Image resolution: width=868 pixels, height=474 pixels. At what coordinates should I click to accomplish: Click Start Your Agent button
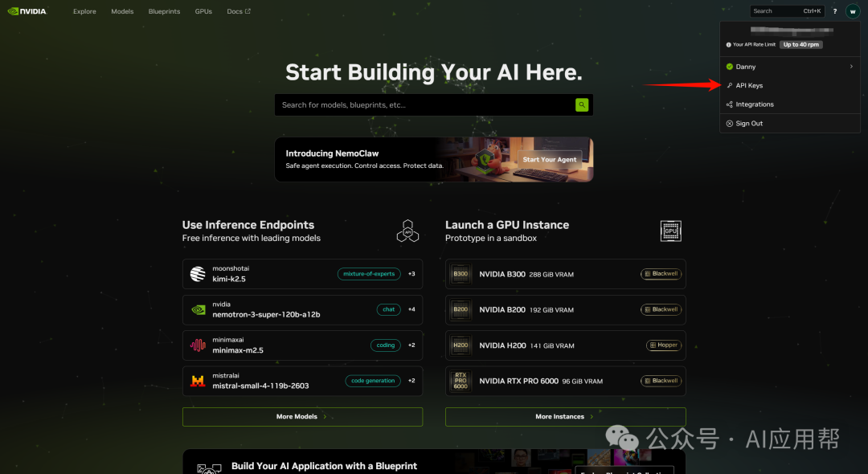pyautogui.click(x=550, y=159)
